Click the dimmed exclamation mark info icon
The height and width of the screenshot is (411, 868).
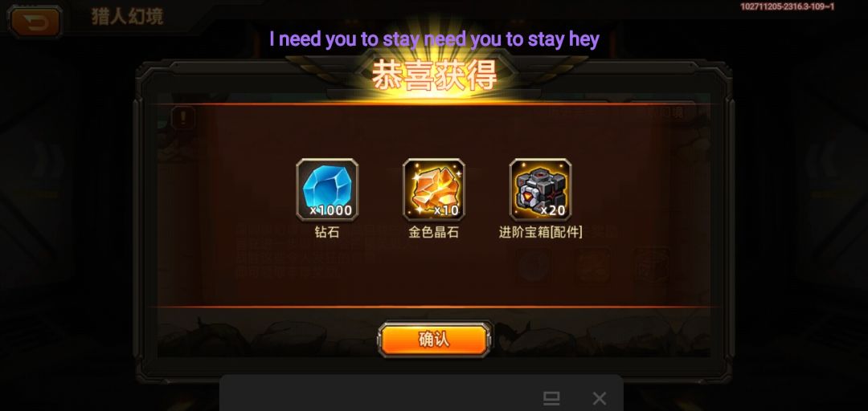point(182,117)
